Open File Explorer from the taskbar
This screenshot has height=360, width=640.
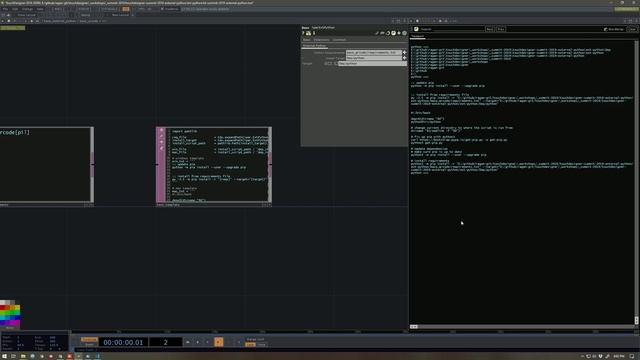23,356
